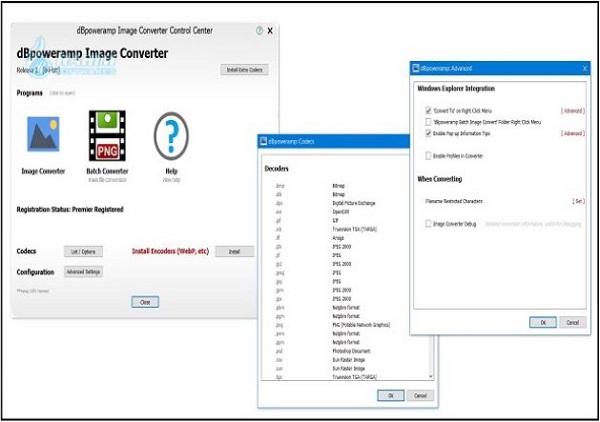This screenshot has height=422, width=600.
Task: Select the Amiga decoder row
Action: coord(310,238)
